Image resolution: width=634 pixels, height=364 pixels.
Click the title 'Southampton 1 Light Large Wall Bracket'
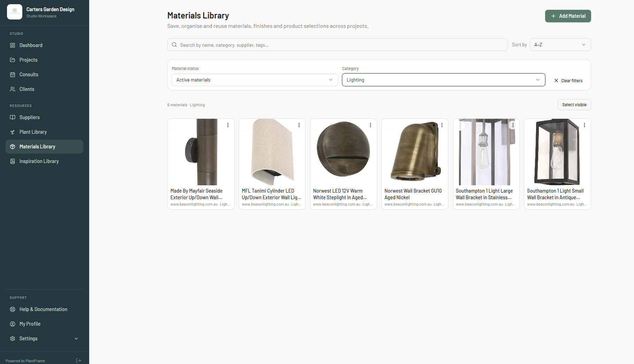484,194
